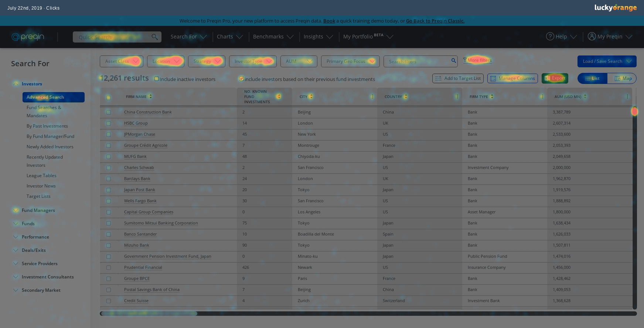Screen dimensions: 644x328
Task: Click the My Preqin user icon
Action: click(592, 36)
